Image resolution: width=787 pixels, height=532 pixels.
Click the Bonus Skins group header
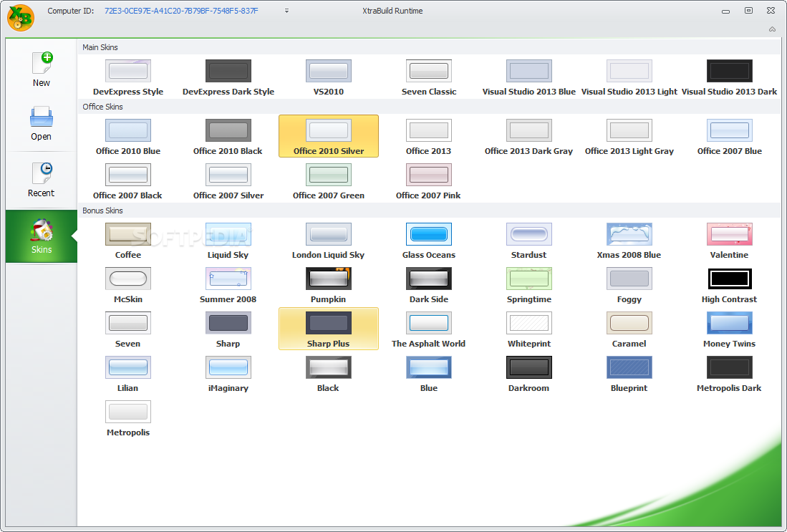pyautogui.click(x=429, y=211)
